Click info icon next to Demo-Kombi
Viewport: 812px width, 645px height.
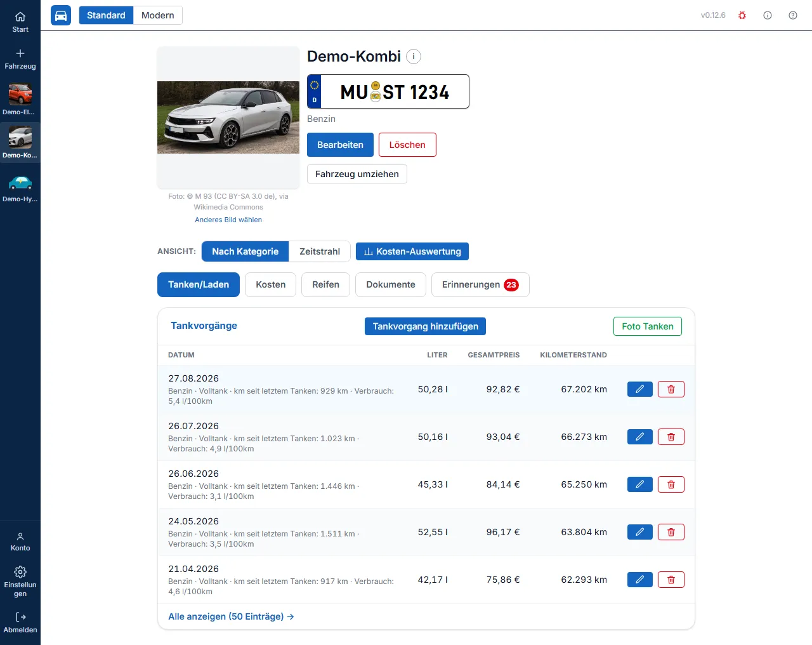point(414,57)
